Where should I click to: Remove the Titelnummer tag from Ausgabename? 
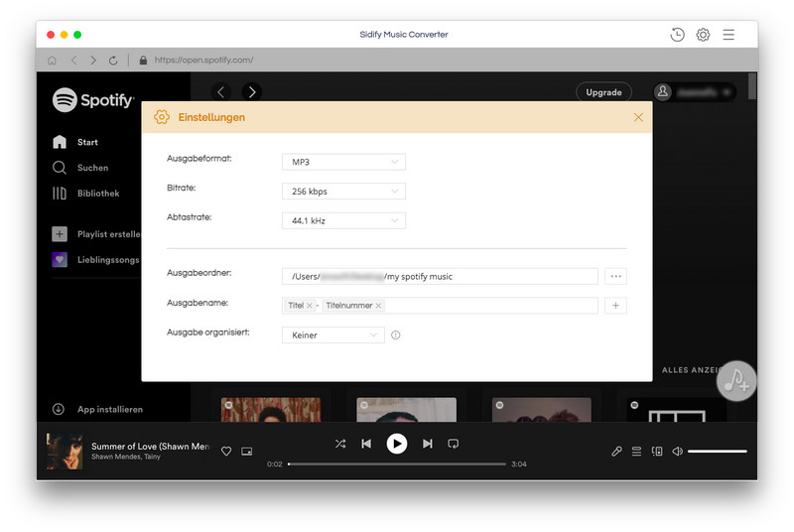point(378,306)
